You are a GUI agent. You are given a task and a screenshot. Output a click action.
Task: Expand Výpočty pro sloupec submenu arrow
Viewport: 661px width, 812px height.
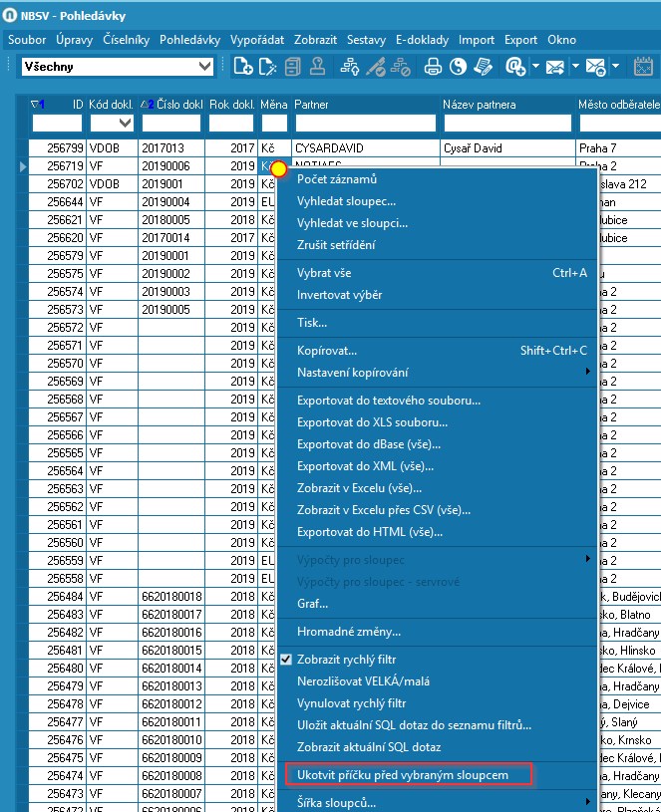587,559
